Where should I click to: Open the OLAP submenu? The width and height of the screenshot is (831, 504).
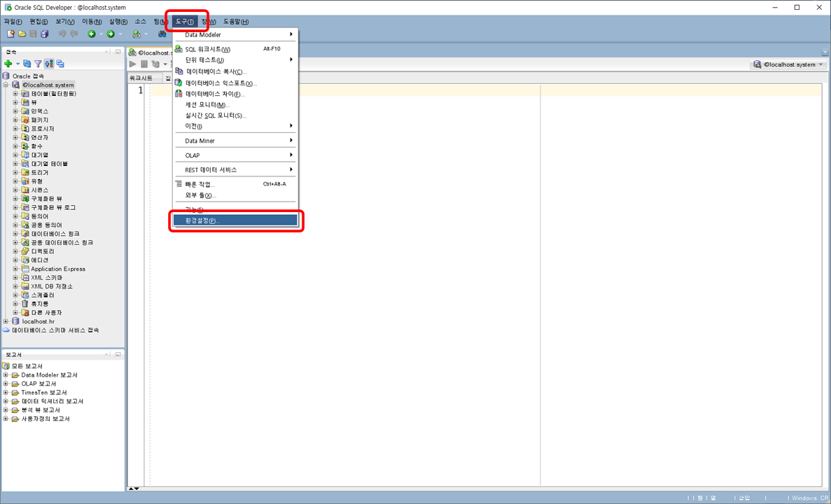236,155
